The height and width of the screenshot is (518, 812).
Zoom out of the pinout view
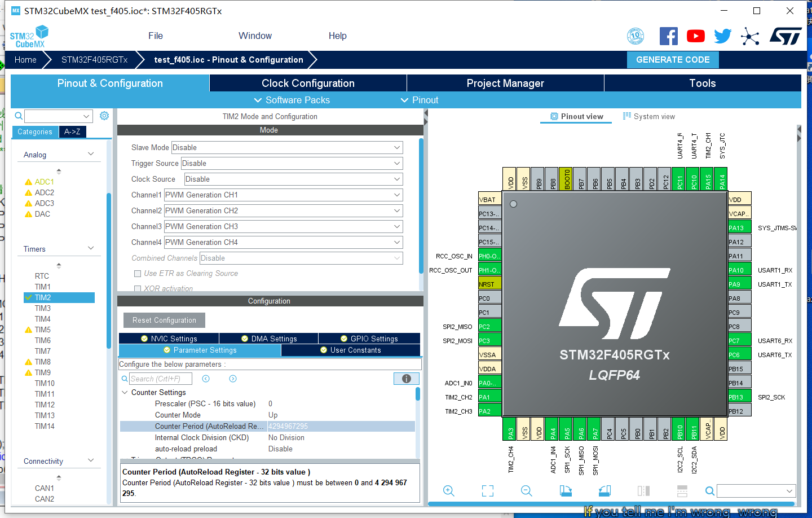point(526,490)
